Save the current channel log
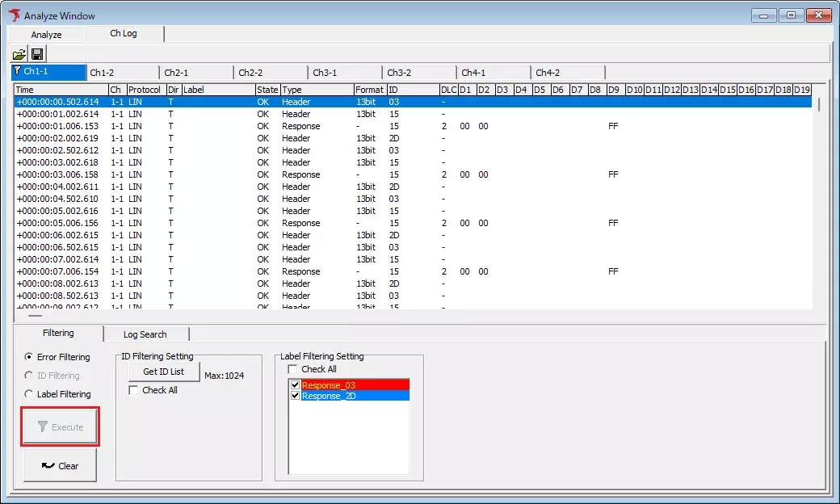Screen dimensions: 840x504 [x=36, y=53]
